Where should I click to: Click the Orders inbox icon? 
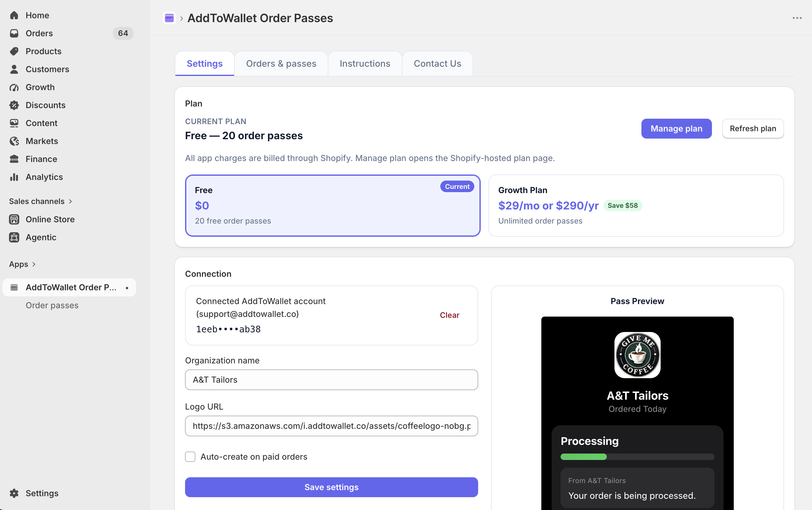click(x=14, y=33)
